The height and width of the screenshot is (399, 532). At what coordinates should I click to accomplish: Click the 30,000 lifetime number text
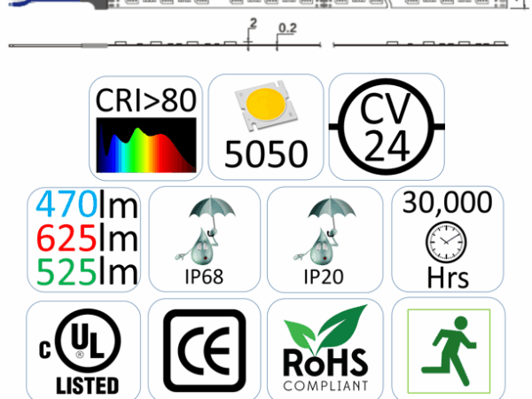pos(447,202)
